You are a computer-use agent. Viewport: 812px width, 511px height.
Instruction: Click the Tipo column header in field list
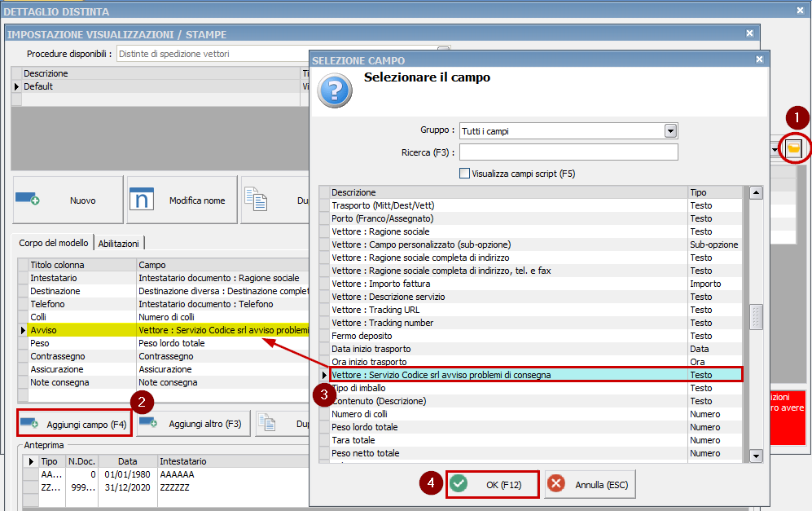[714, 192]
